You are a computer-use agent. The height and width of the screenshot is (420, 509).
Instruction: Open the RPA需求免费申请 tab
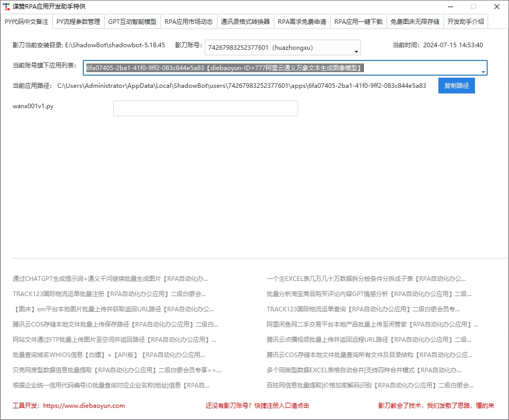pos(302,22)
